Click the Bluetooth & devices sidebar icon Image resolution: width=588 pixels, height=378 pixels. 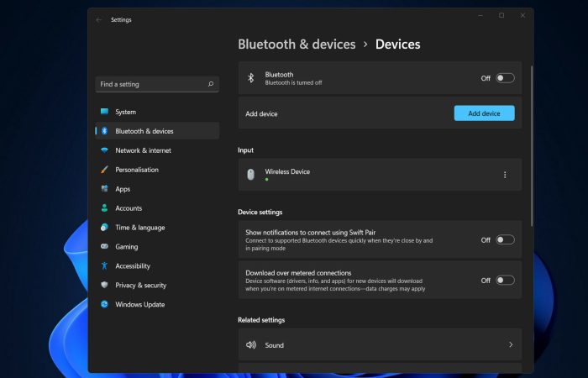tap(105, 131)
